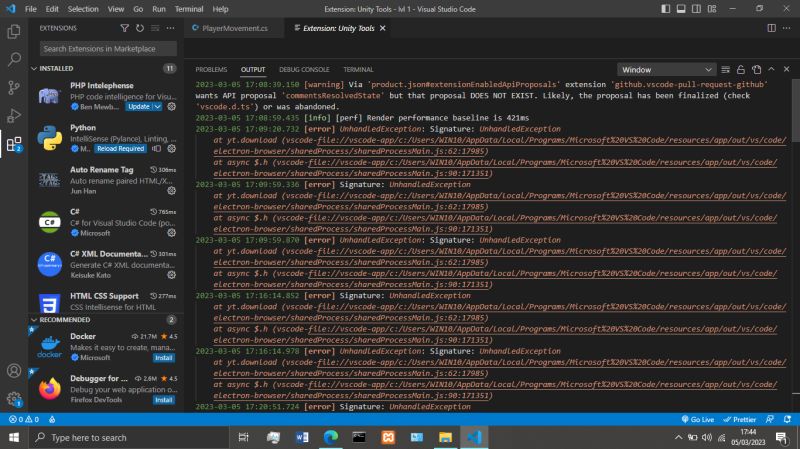Open HTML CSS Support extension entry
Image resolution: width=800 pixels, height=449 pixels.
106,301
